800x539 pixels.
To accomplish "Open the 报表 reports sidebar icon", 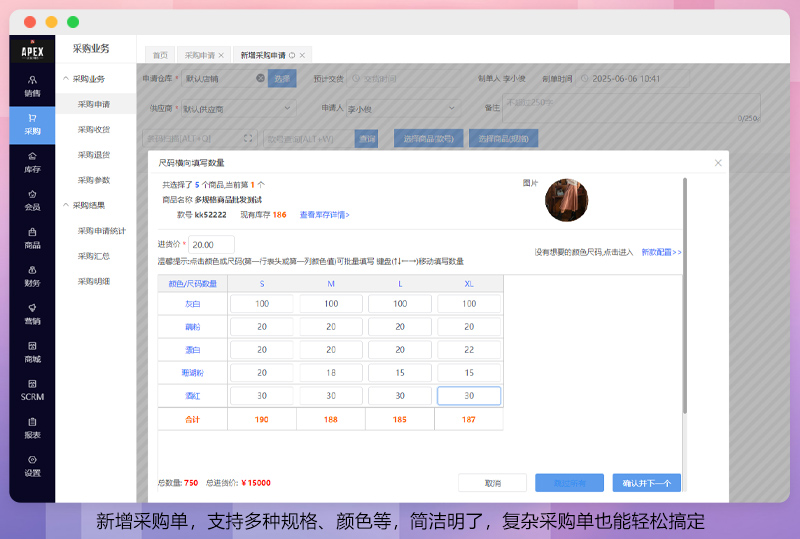I will click(32, 428).
